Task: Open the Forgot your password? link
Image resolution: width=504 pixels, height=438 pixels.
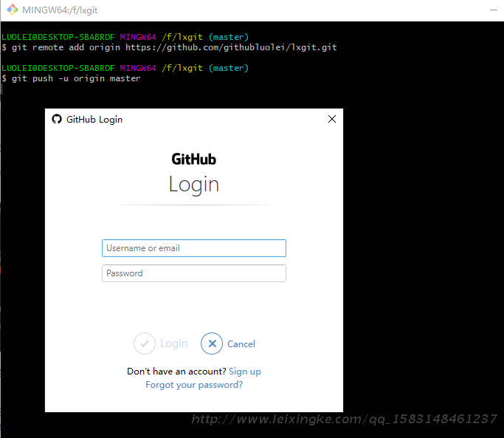Action: tap(194, 385)
